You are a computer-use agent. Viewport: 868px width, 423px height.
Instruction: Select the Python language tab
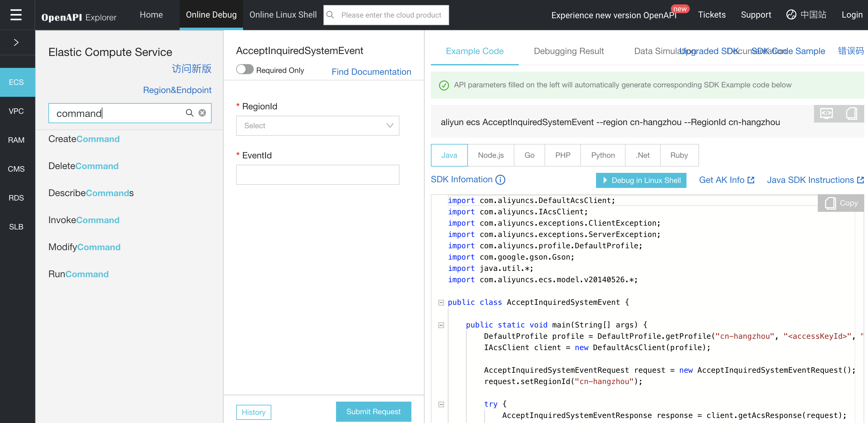603,155
